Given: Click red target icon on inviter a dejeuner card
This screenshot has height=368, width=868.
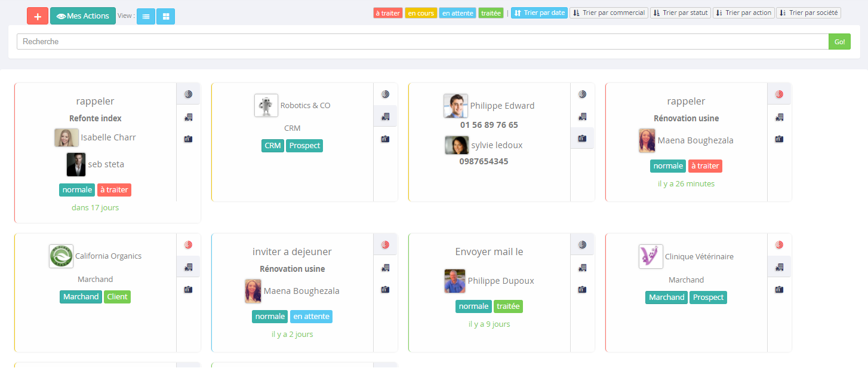Looking at the screenshot, I should point(385,245).
